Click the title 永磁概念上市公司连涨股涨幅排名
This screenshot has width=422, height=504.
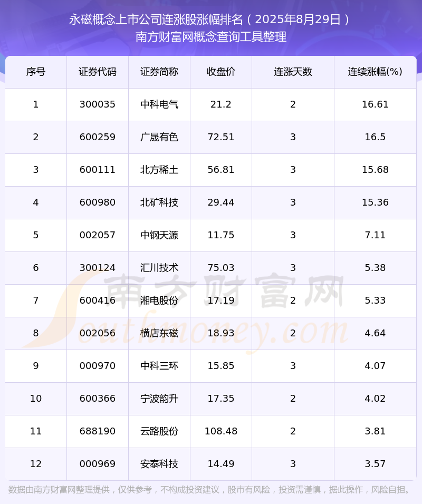(156, 20)
